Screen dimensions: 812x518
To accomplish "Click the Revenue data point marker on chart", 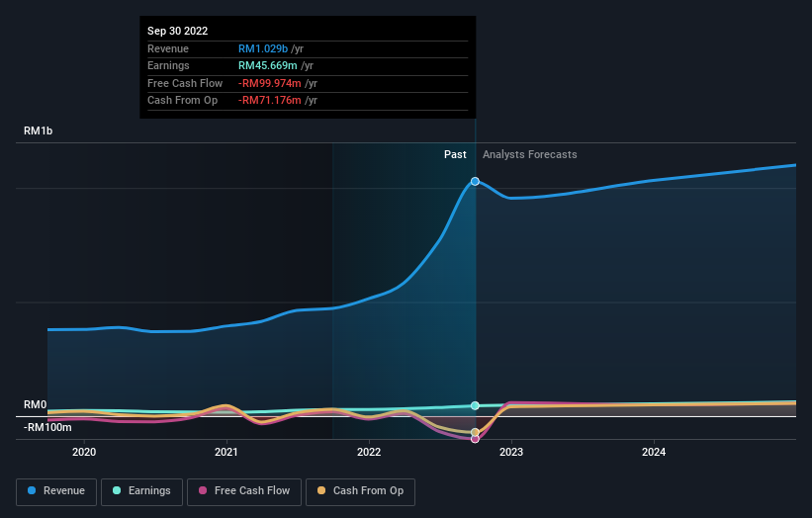I will point(475,181).
